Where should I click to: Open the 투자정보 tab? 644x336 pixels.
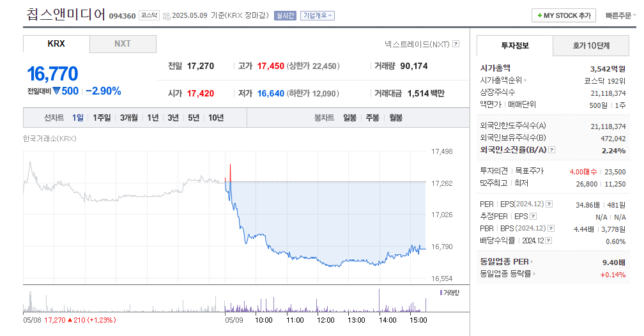click(515, 45)
